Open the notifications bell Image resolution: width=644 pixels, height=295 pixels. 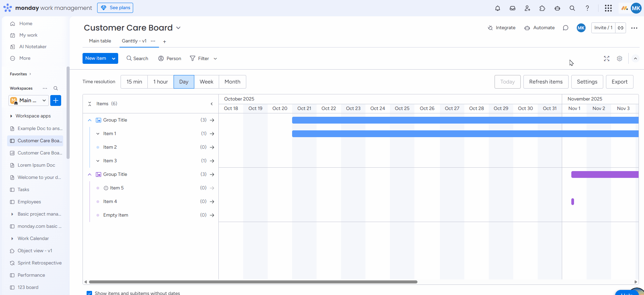point(498,8)
